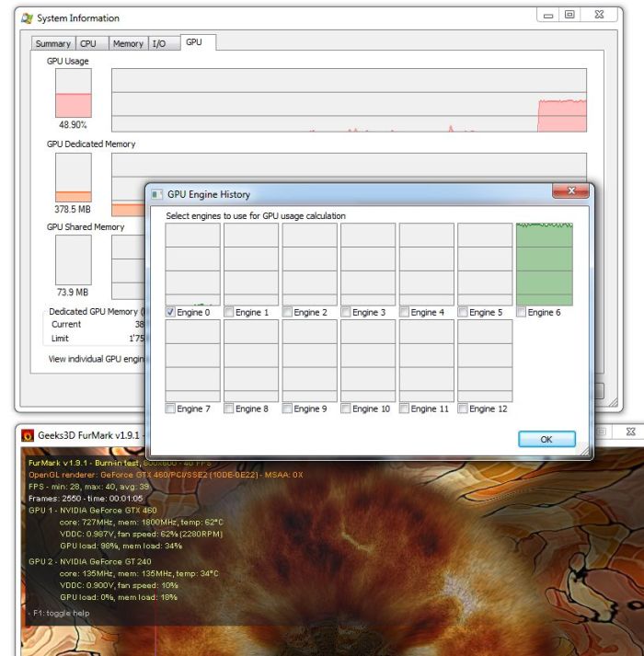Screen dimensions: 644x656
Task: Click the GPU Usage history graph
Action: pyautogui.click(x=349, y=100)
